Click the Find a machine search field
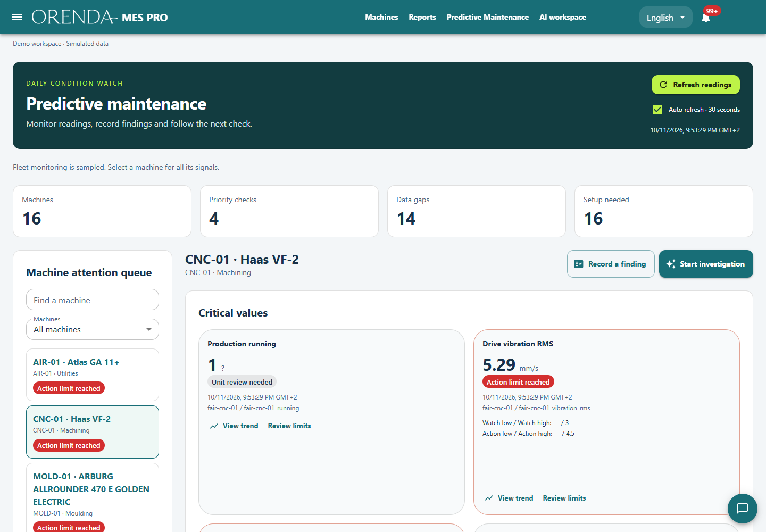This screenshot has height=532, width=766. 93,300
